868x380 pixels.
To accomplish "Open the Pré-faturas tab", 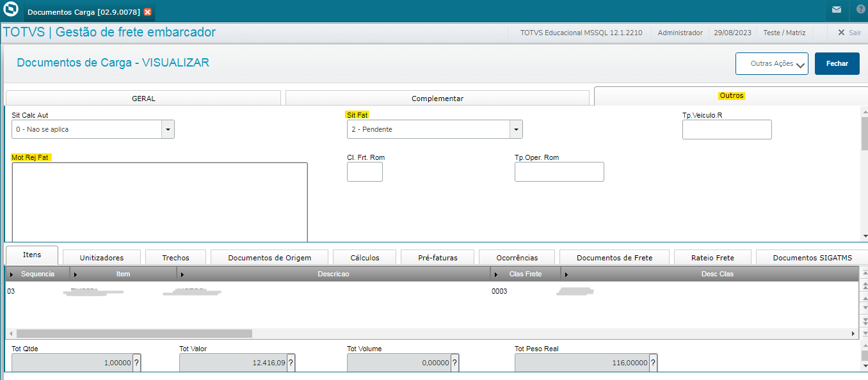I will 437,257.
